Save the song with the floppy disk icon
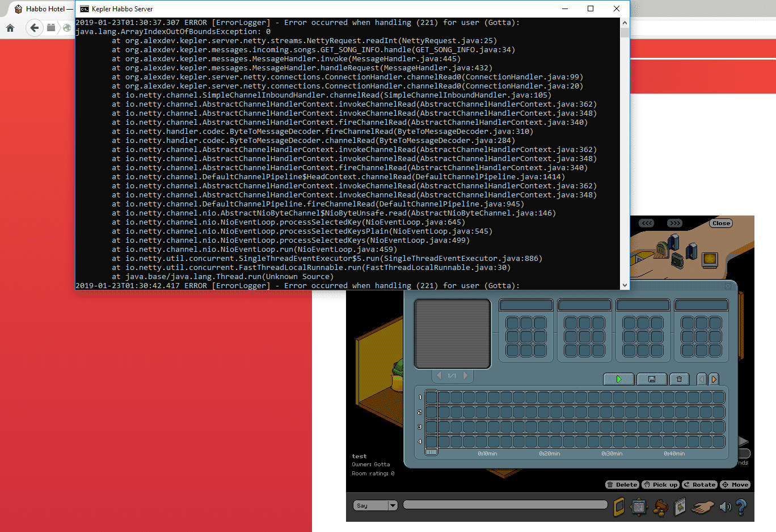The width and height of the screenshot is (776, 532). point(651,379)
